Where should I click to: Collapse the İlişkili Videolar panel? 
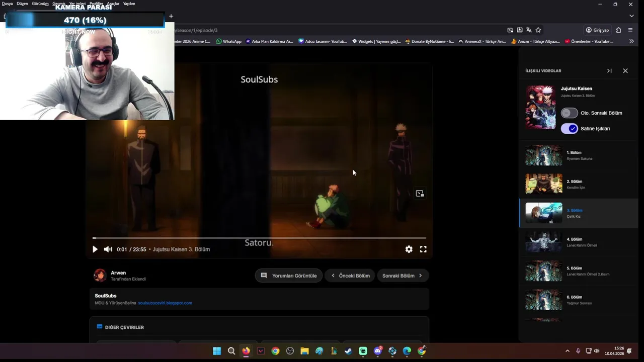point(609,71)
